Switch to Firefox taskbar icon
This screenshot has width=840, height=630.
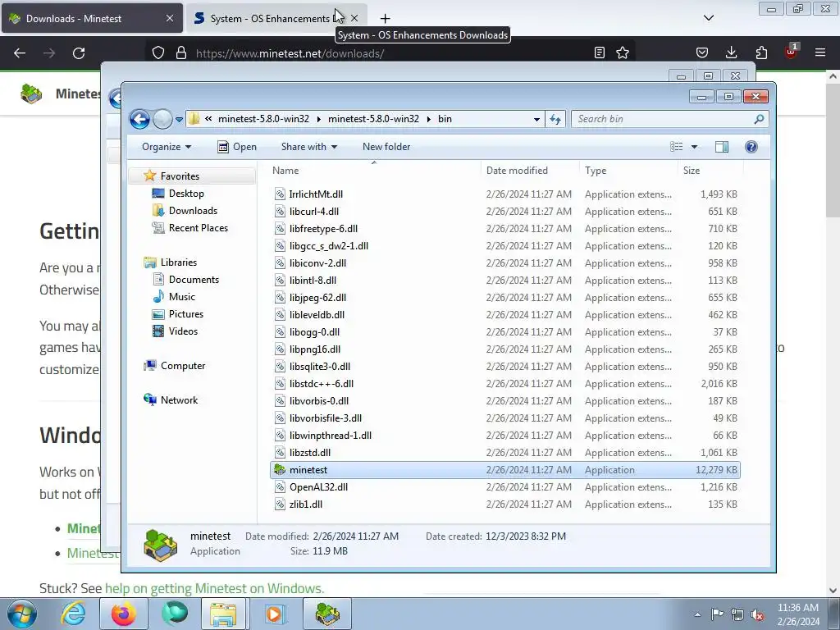(x=123, y=614)
